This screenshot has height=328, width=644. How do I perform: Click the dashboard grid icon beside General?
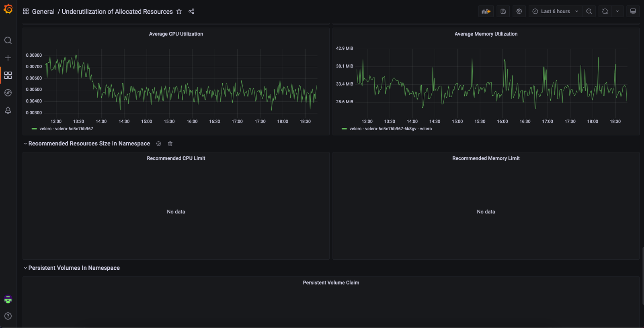[x=26, y=12]
